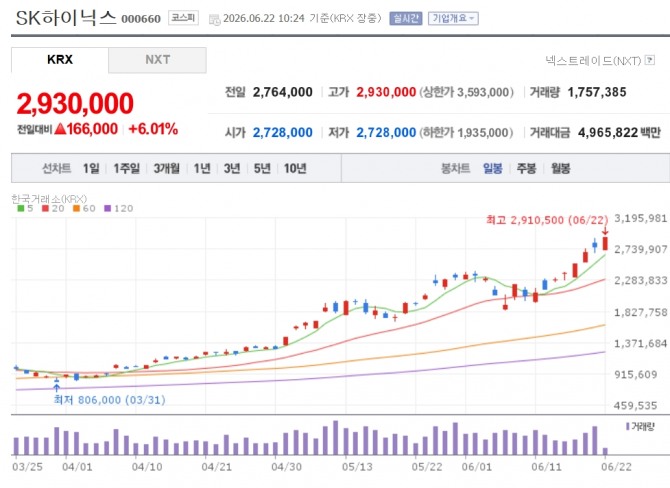
Task: Select the 주봉 weekly candle chart
Action: coord(526,168)
